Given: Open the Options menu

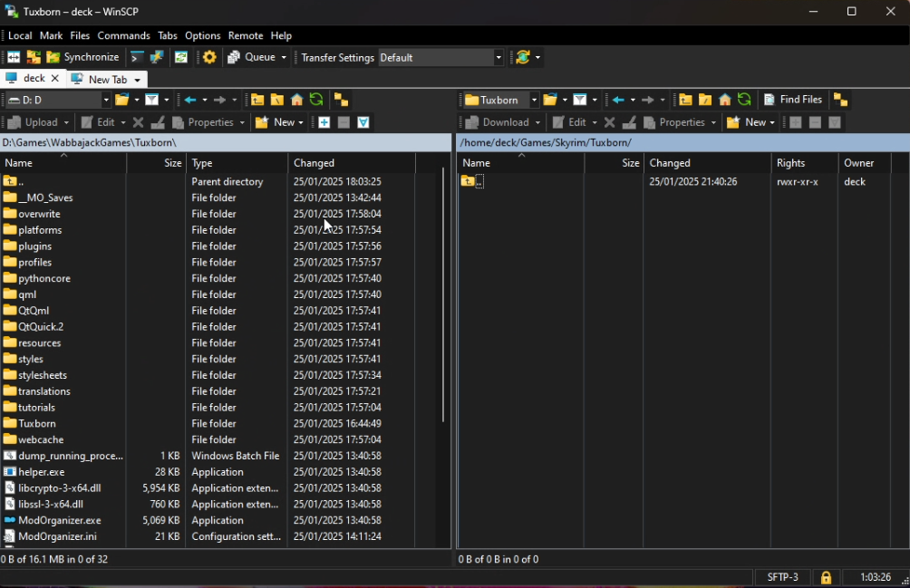Looking at the screenshot, I should click(202, 35).
